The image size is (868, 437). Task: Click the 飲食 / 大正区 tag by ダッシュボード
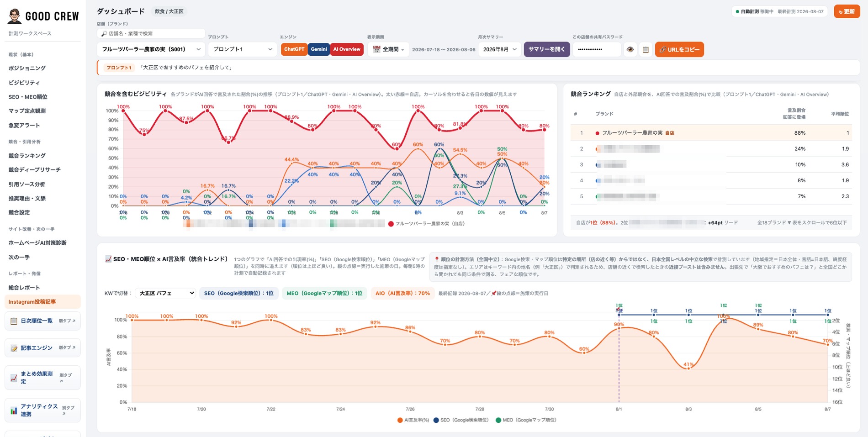(169, 11)
